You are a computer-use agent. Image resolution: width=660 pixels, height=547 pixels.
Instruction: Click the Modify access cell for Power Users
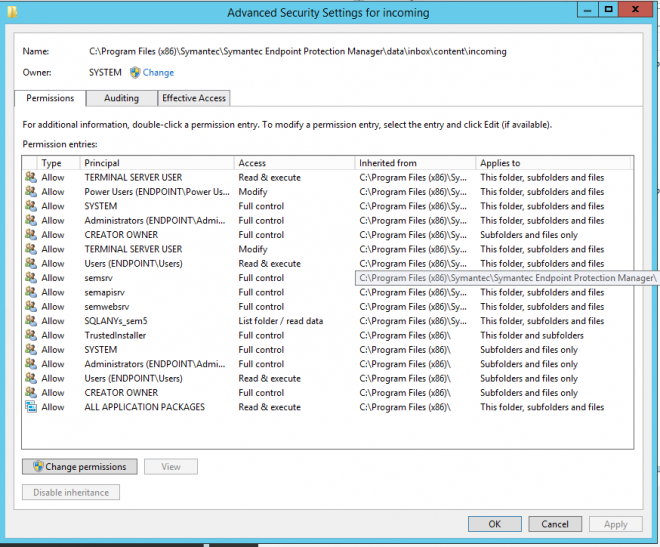point(253,191)
